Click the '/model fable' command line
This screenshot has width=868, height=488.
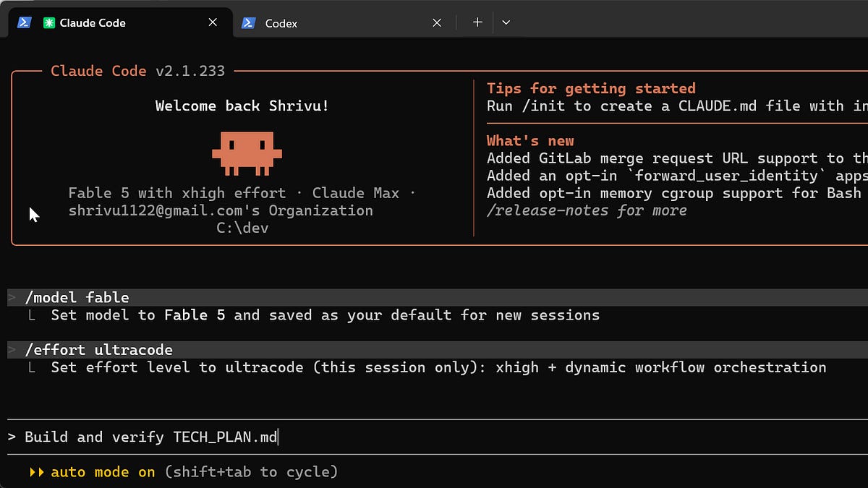tap(438, 297)
